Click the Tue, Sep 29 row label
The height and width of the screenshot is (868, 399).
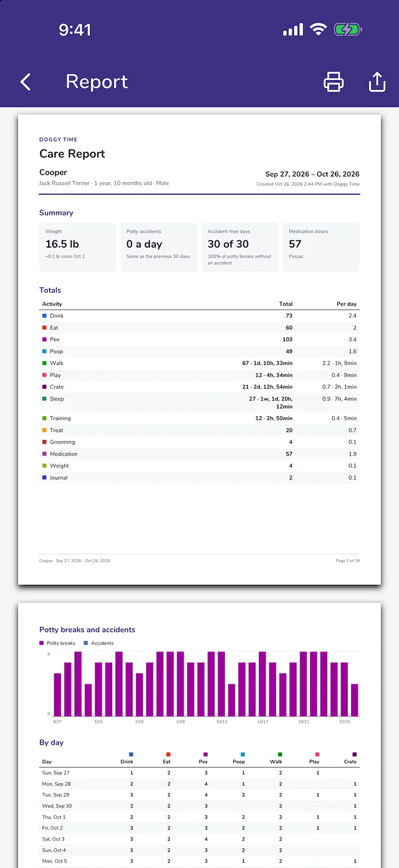[56, 795]
